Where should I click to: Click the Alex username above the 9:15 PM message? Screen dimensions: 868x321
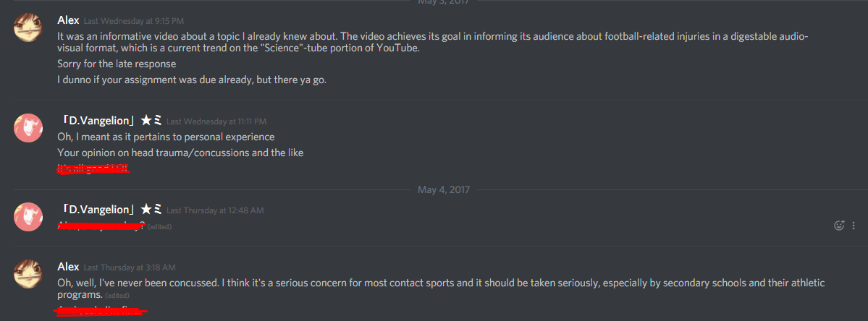point(68,20)
